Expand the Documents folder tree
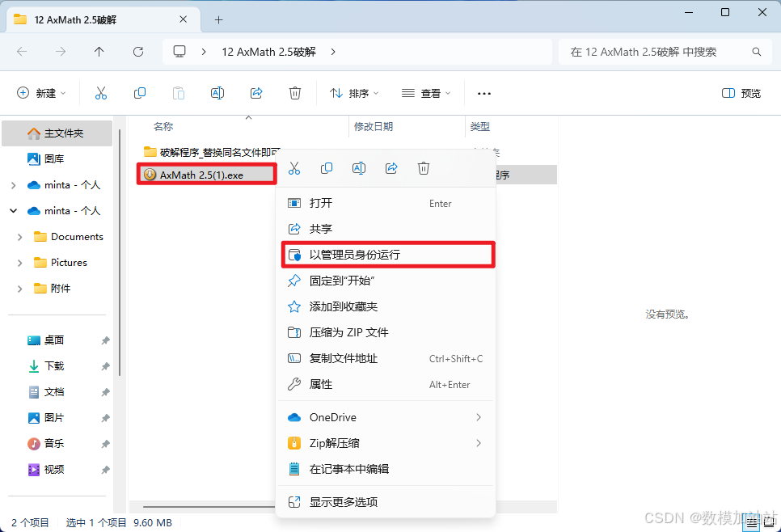Screen dimensions: 781x532 click(20, 237)
